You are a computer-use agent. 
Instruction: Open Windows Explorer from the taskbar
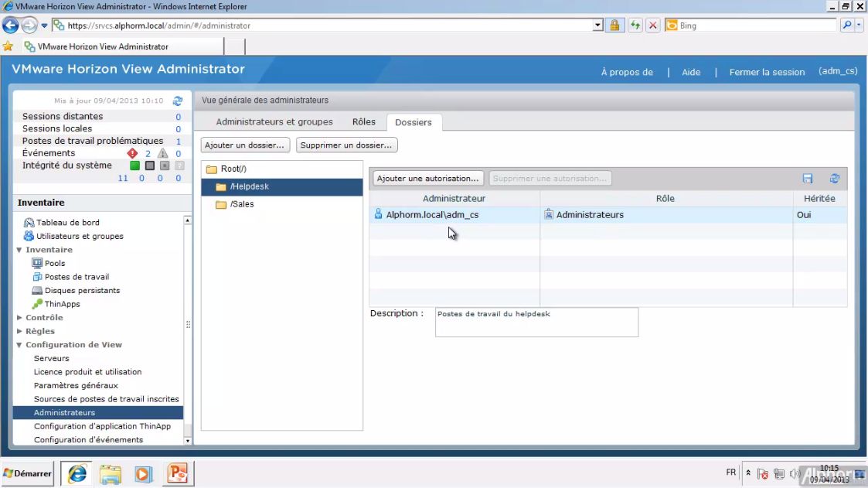coord(111,473)
